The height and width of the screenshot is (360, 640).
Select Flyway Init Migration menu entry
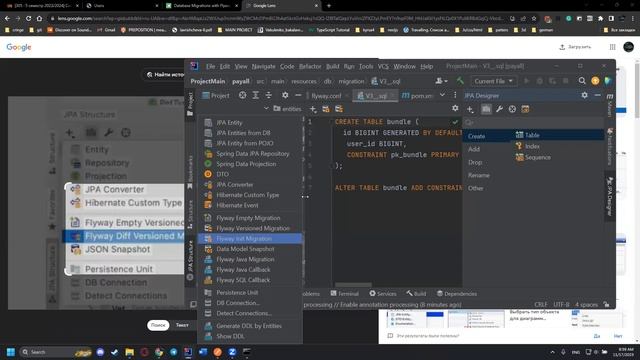coord(250,238)
